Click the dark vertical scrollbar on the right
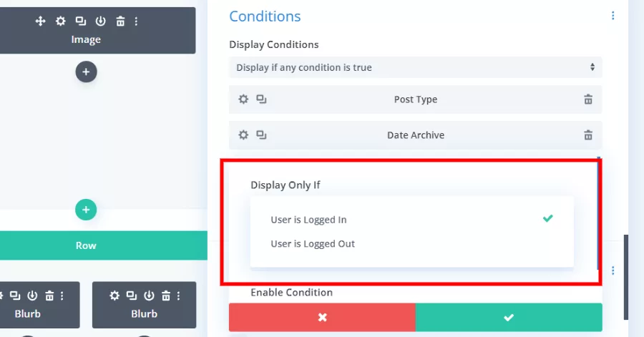 tap(626, 277)
